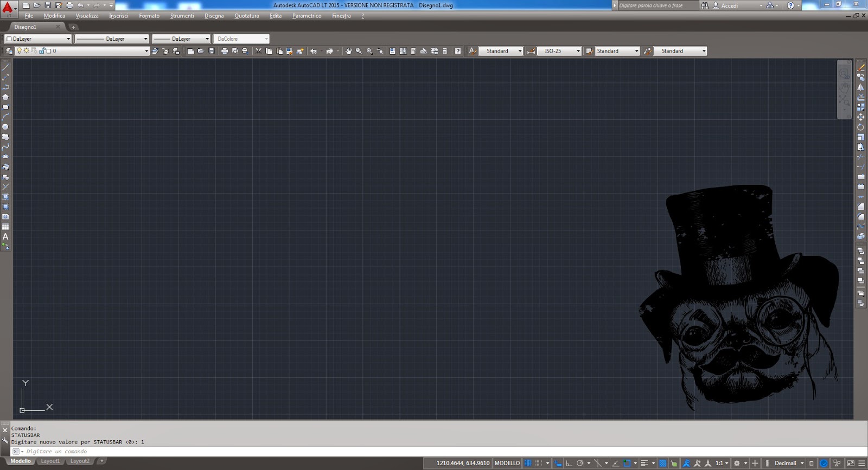
Task: Click the Redo arrow in standard toolbar
Action: click(329, 51)
